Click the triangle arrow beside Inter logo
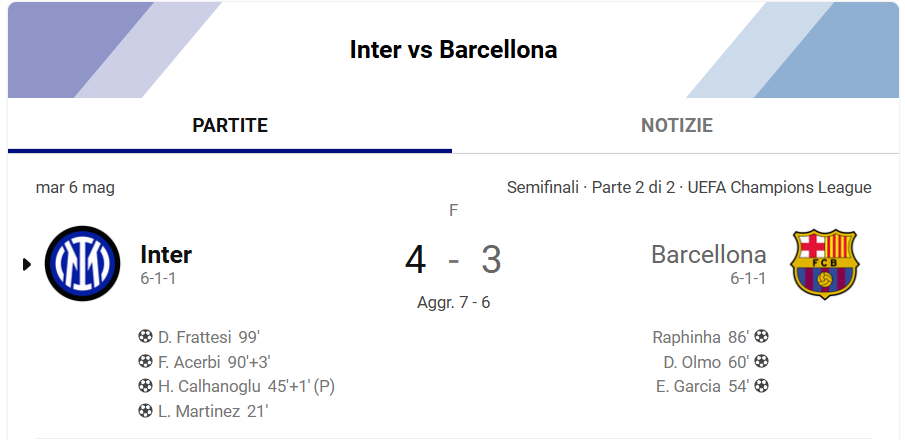 click(x=27, y=264)
